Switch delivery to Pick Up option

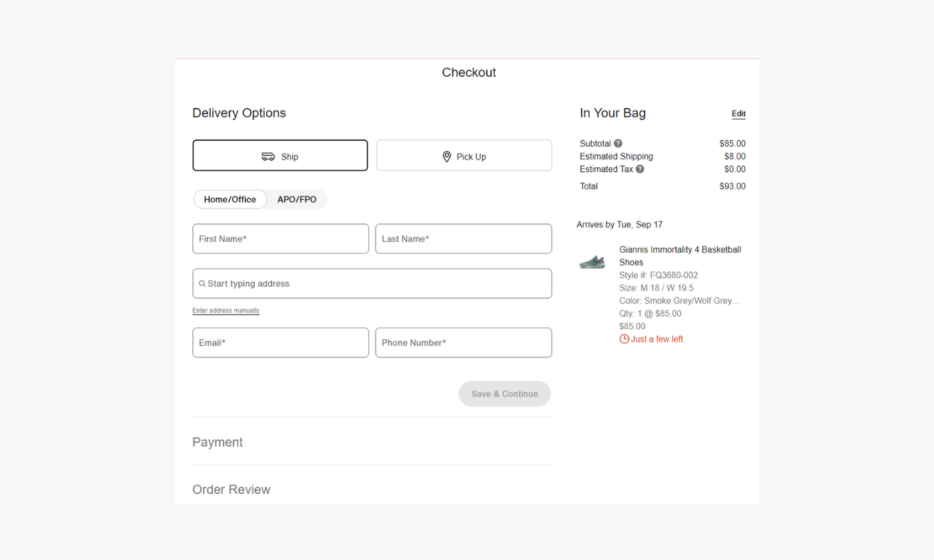(464, 155)
